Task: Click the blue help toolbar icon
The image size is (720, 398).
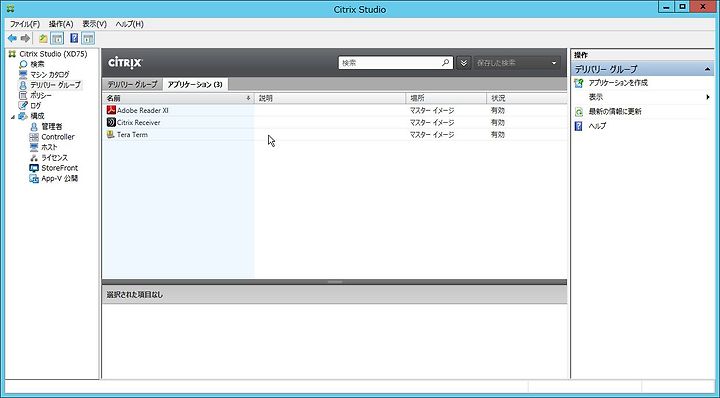Action: point(74,39)
